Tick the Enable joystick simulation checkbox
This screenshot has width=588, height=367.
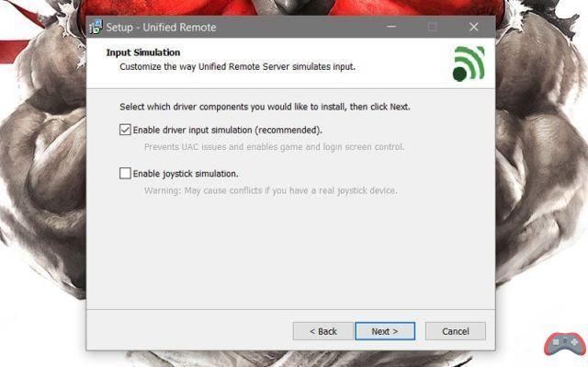pos(125,173)
